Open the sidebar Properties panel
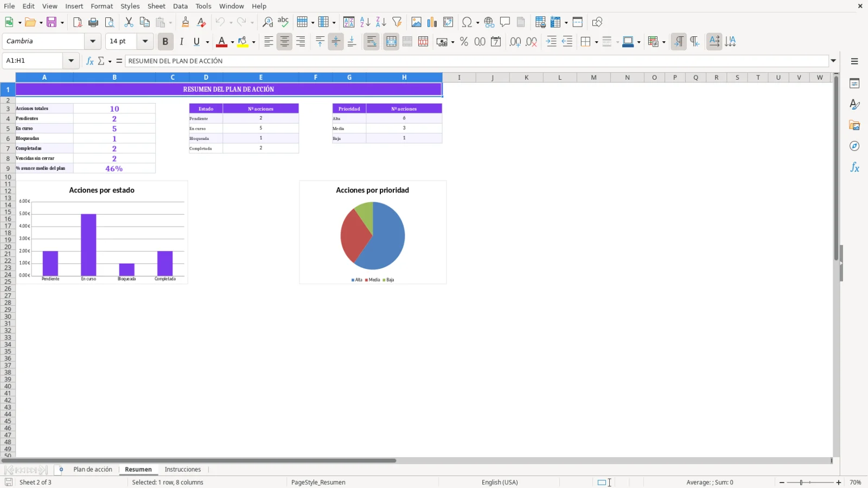 point(854,84)
